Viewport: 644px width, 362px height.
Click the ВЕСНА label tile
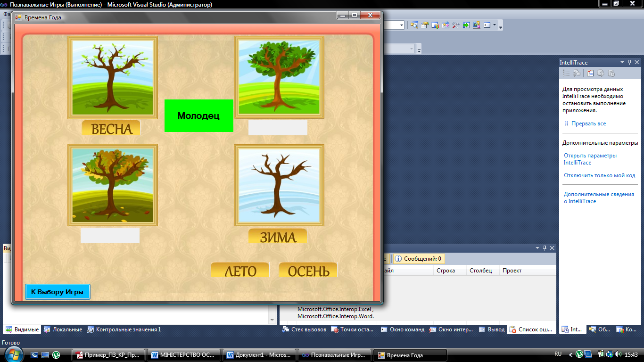[111, 128]
